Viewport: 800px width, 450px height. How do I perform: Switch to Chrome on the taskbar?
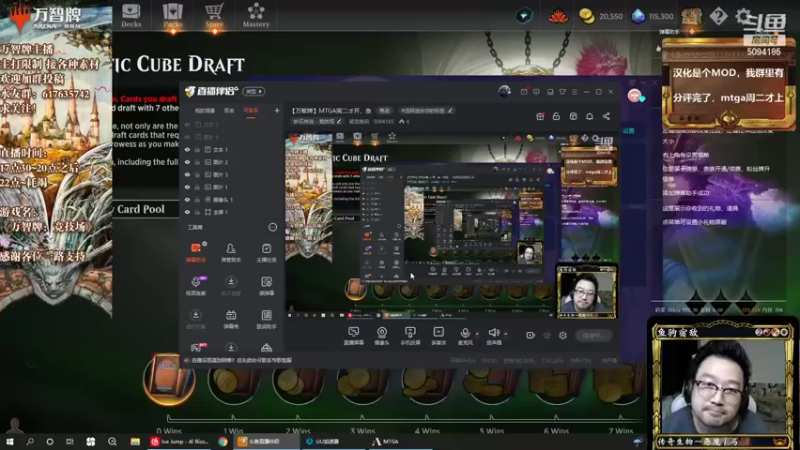223,442
